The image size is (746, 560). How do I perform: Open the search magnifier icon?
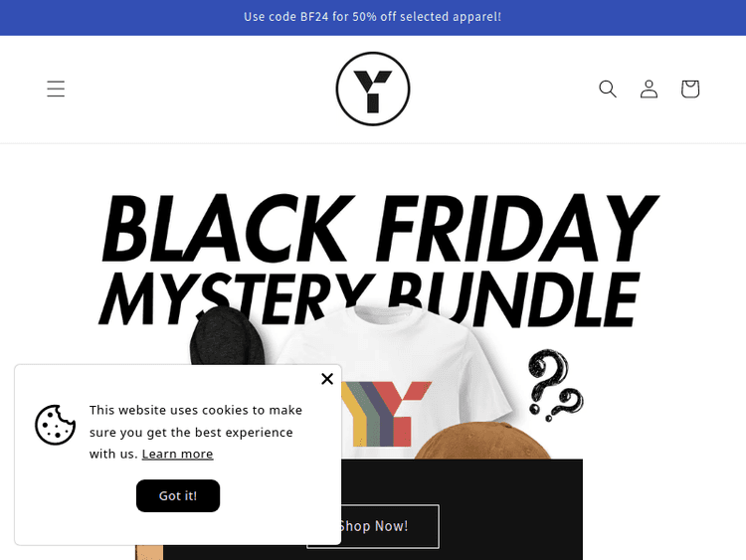pos(608,89)
